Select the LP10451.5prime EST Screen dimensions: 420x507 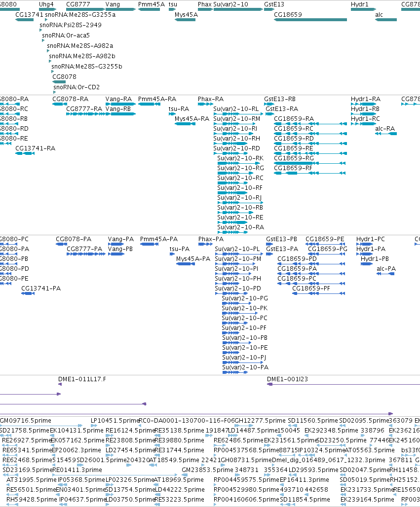tap(93, 426)
